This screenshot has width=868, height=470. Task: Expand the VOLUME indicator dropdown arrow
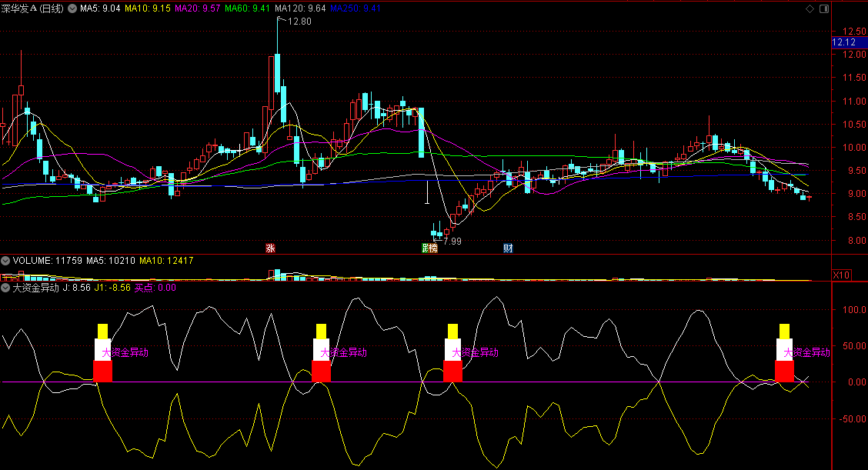5,261
